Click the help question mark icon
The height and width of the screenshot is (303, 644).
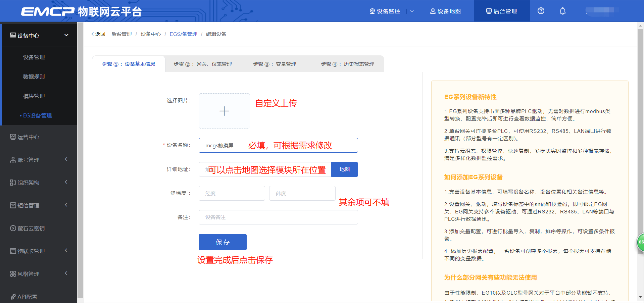point(541,11)
